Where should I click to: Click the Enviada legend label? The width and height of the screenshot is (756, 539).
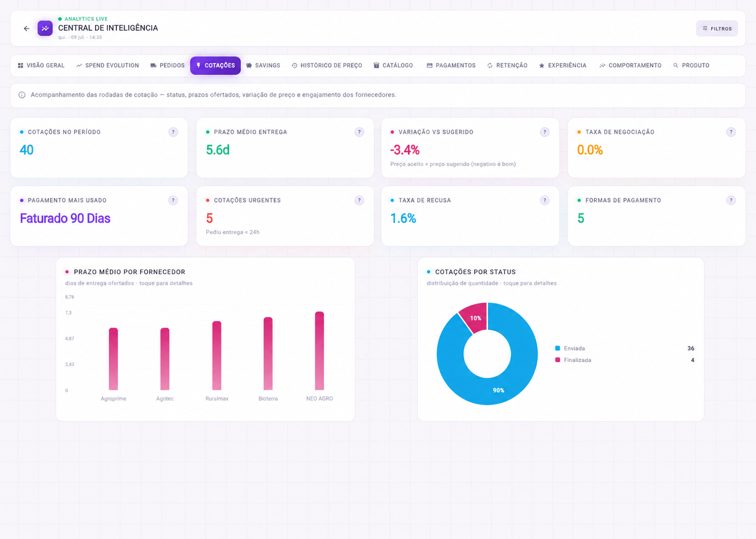click(x=574, y=349)
